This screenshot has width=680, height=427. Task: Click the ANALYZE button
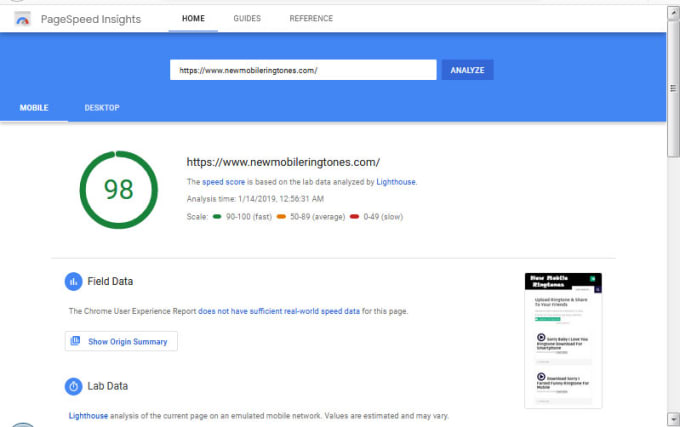468,70
